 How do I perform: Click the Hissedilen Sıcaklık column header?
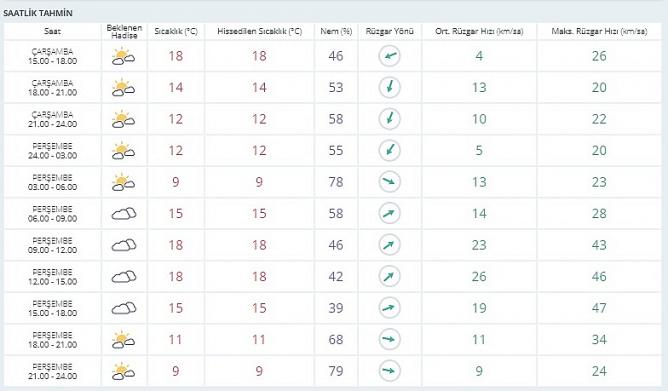point(259,32)
